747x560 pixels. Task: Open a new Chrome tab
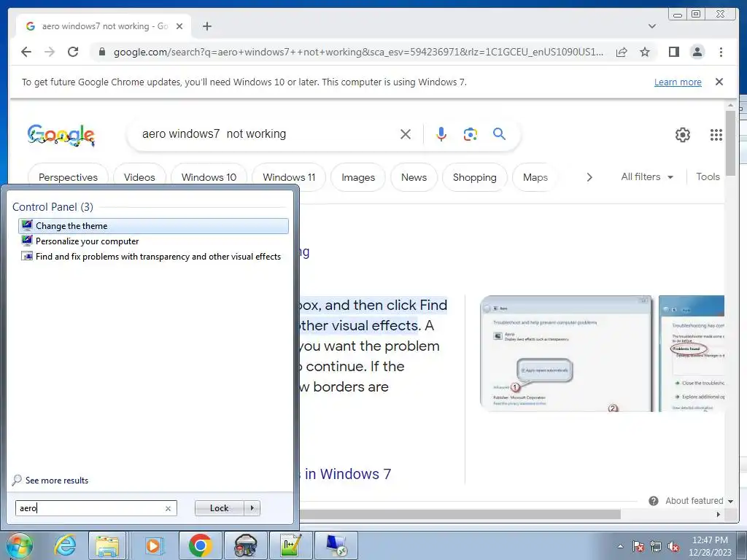pos(206,26)
